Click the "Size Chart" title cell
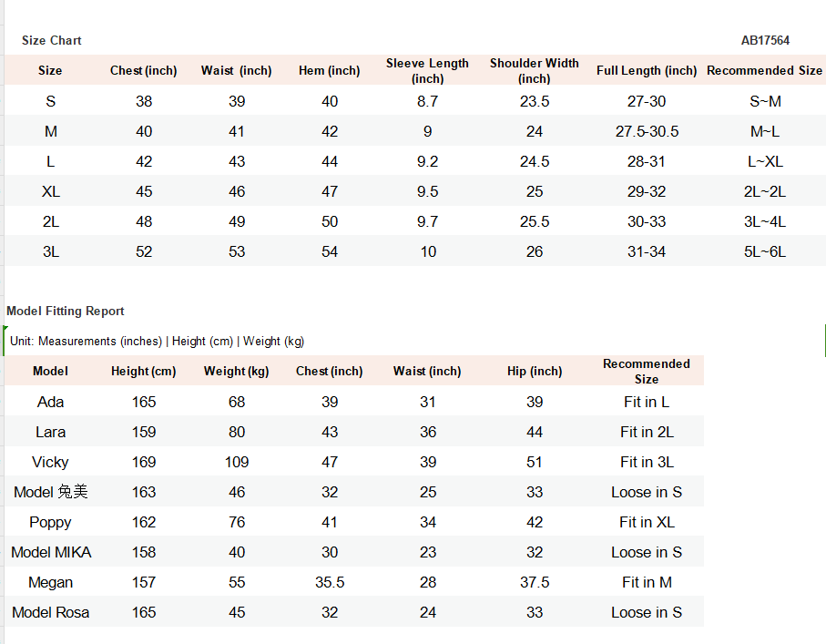 click(x=52, y=40)
